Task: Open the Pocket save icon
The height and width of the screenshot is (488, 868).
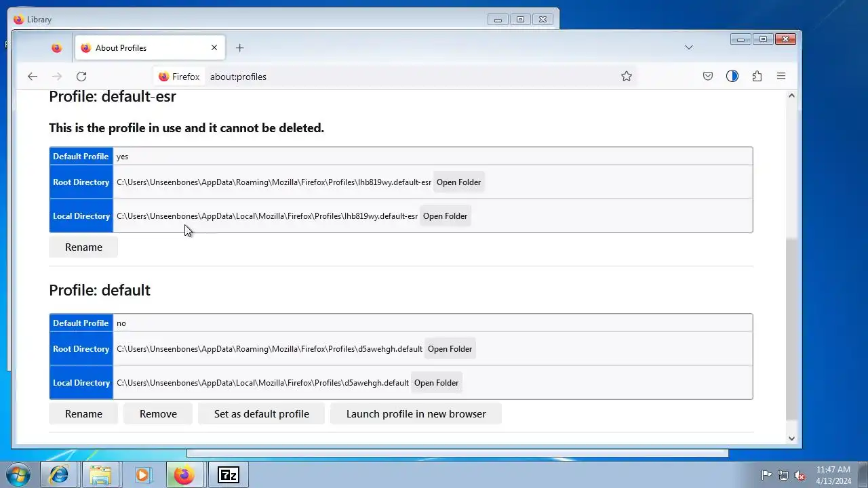Action: tap(708, 77)
